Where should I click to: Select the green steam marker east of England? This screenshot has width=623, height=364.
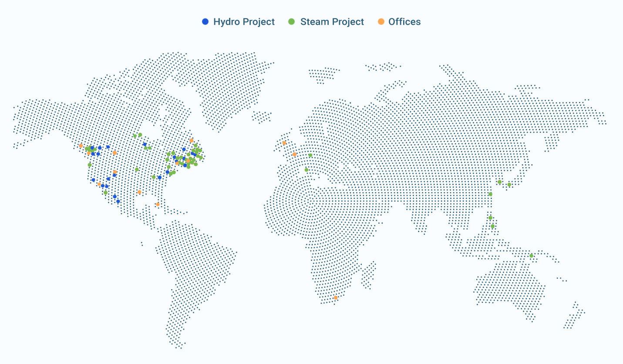(310, 155)
